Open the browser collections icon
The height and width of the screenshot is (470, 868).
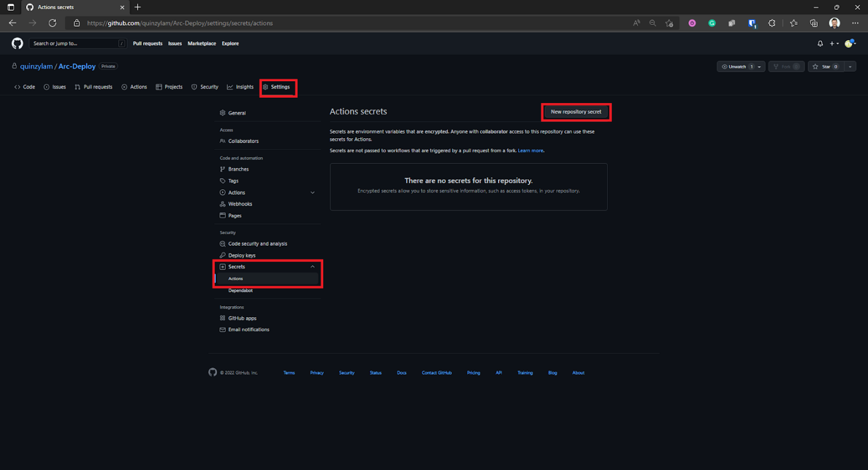pyautogui.click(x=814, y=23)
